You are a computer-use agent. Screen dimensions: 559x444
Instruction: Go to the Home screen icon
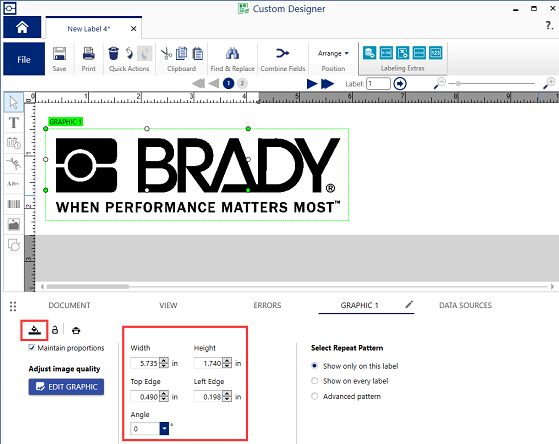[22, 27]
